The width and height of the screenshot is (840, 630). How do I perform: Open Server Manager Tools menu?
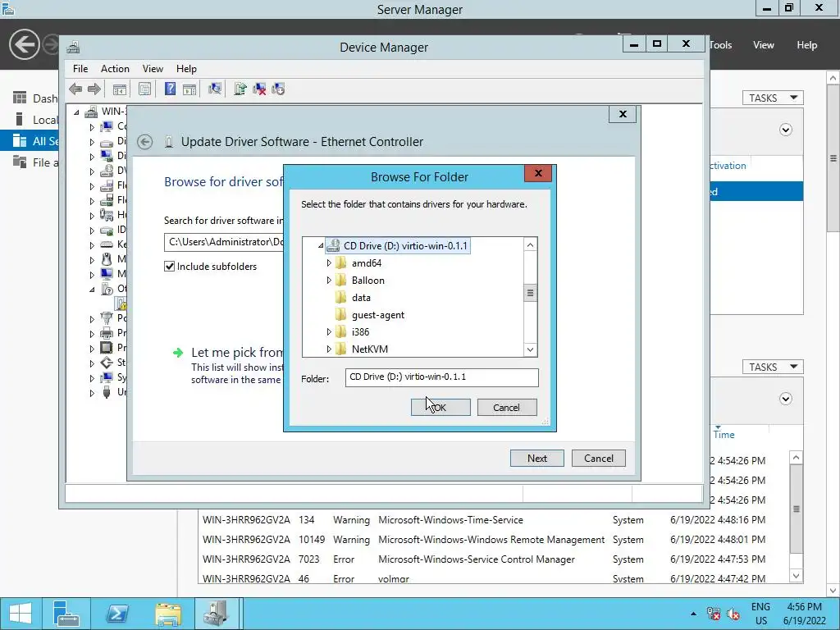[721, 45]
